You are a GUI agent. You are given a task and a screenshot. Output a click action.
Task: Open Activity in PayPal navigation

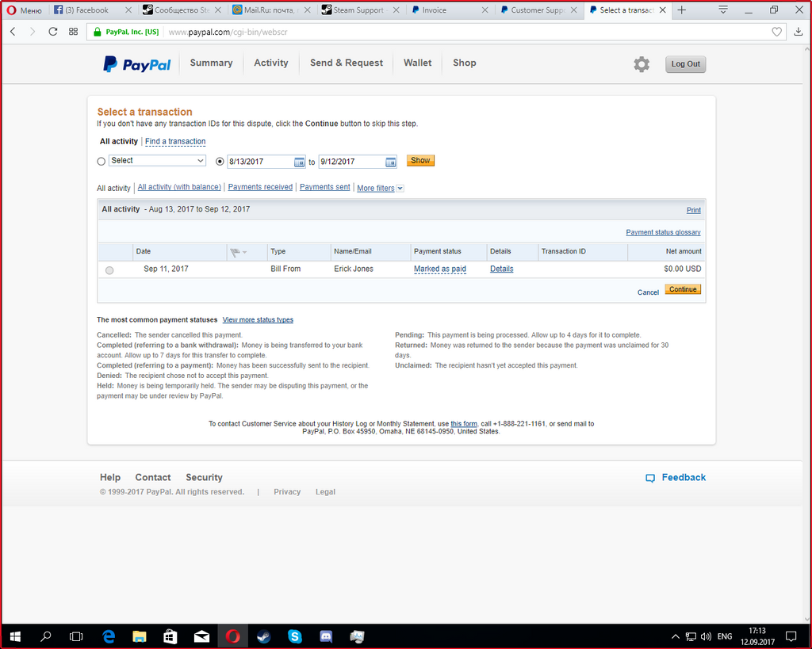(271, 63)
